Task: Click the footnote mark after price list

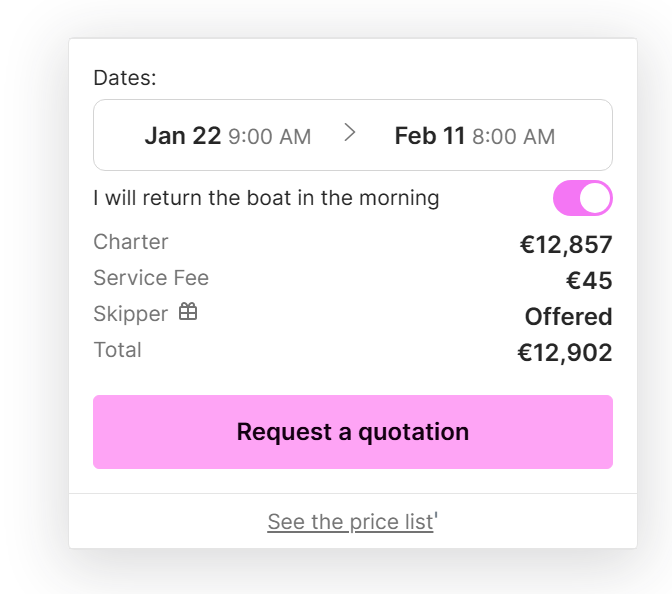Action: click(437, 517)
